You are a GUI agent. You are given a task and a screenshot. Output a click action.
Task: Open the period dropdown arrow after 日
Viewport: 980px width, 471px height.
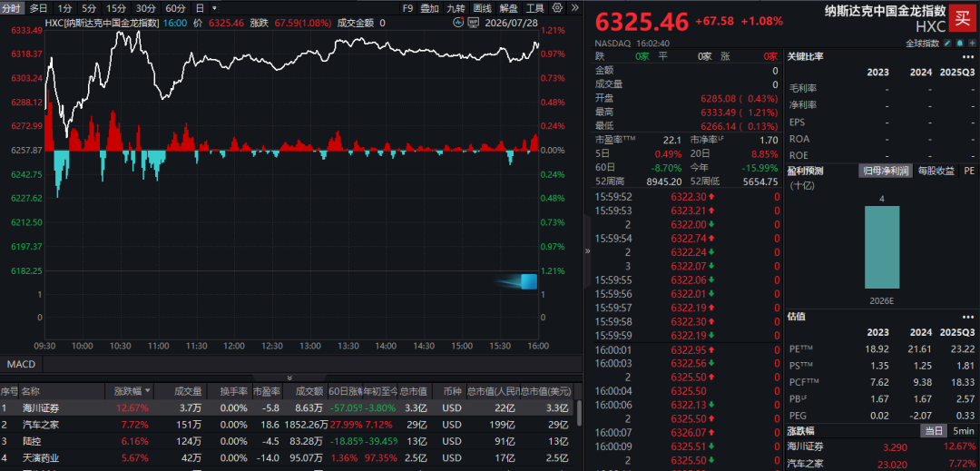[x=215, y=8]
